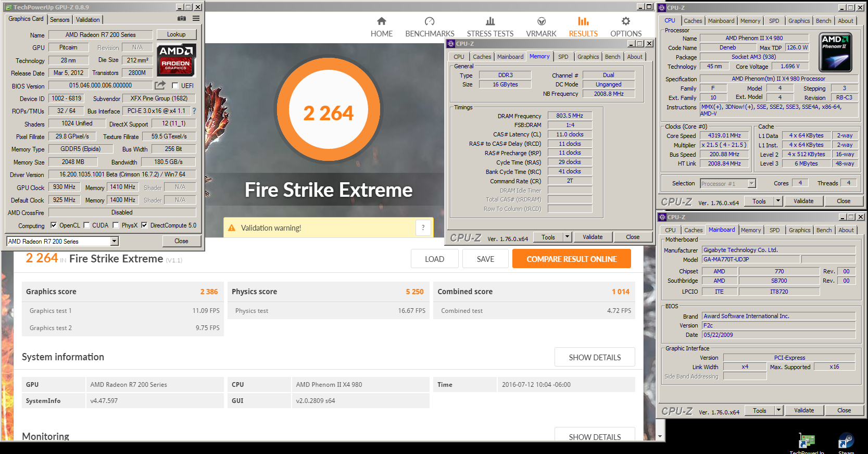Click the validation warning triangle icon

[x=232, y=228]
